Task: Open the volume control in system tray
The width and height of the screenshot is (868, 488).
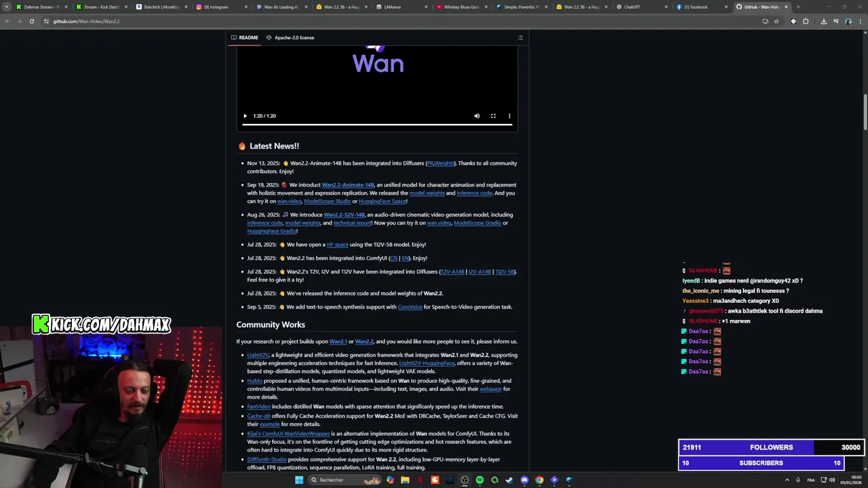Action: pos(833,480)
